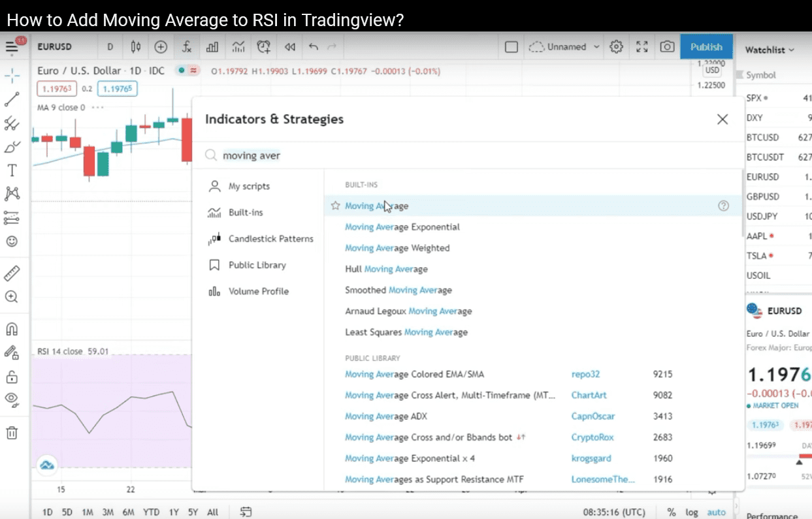Add Moving Average Exponential indicator
The width and height of the screenshot is (812, 519).
(402, 227)
